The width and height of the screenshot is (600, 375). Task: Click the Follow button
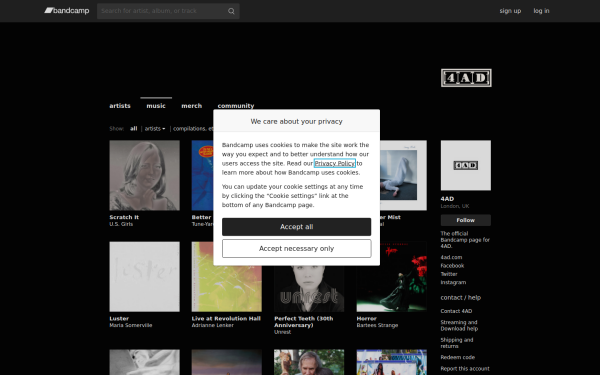(466, 220)
